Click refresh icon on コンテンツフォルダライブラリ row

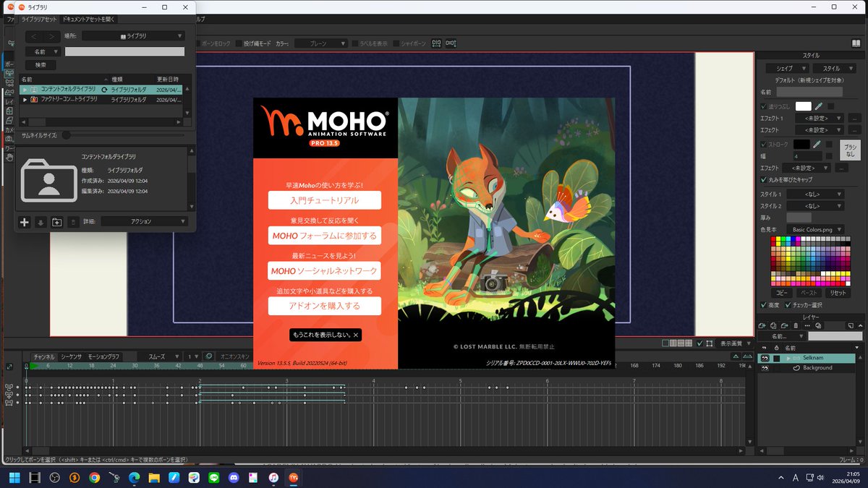pos(105,89)
